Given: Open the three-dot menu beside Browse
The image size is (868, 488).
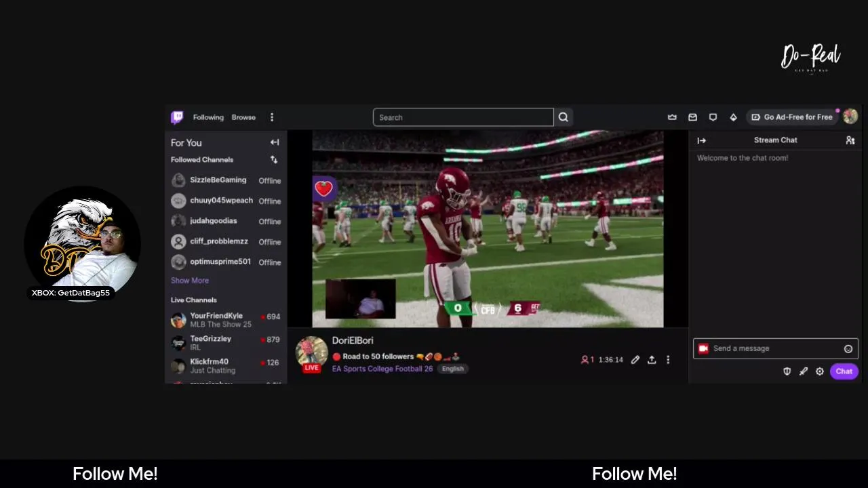Looking at the screenshot, I should 272,117.
